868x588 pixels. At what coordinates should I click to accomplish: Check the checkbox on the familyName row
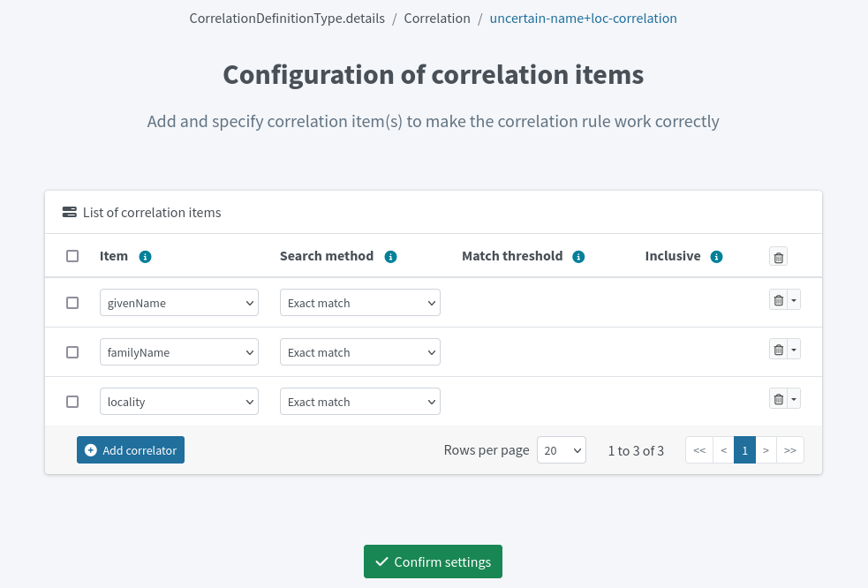coord(72,351)
